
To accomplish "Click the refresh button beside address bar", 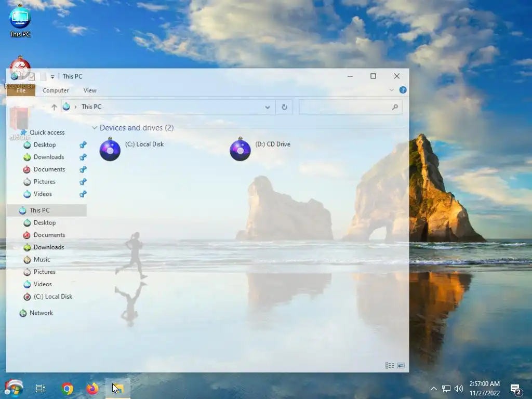I will [x=284, y=107].
